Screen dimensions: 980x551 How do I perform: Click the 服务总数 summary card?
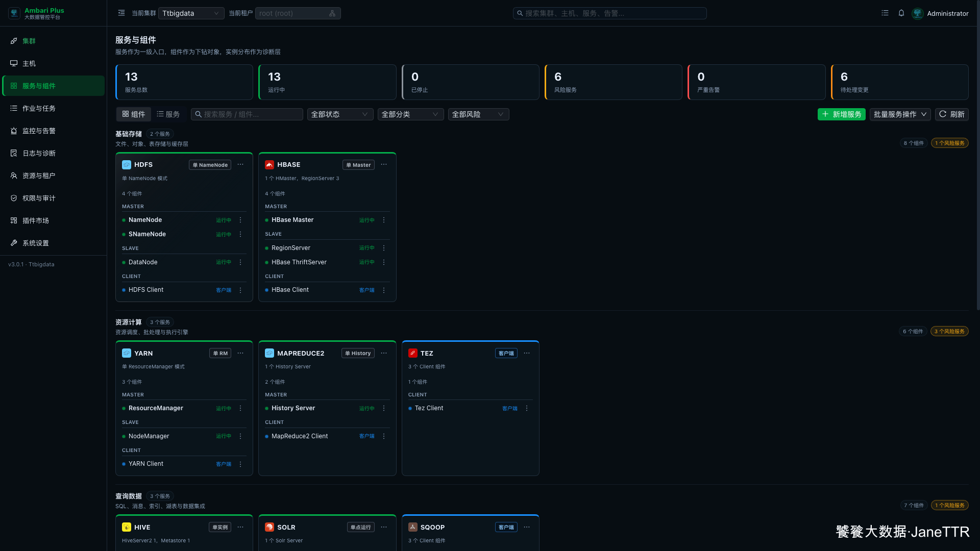coord(184,82)
